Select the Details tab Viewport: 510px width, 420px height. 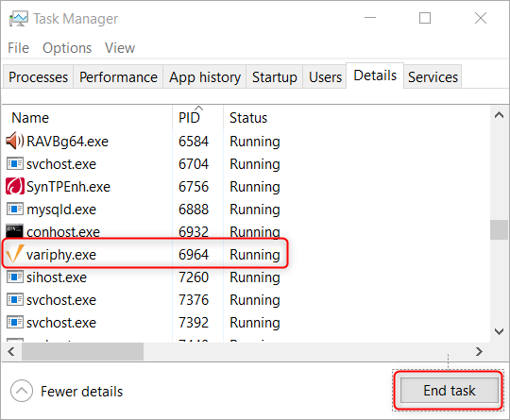point(375,76)
